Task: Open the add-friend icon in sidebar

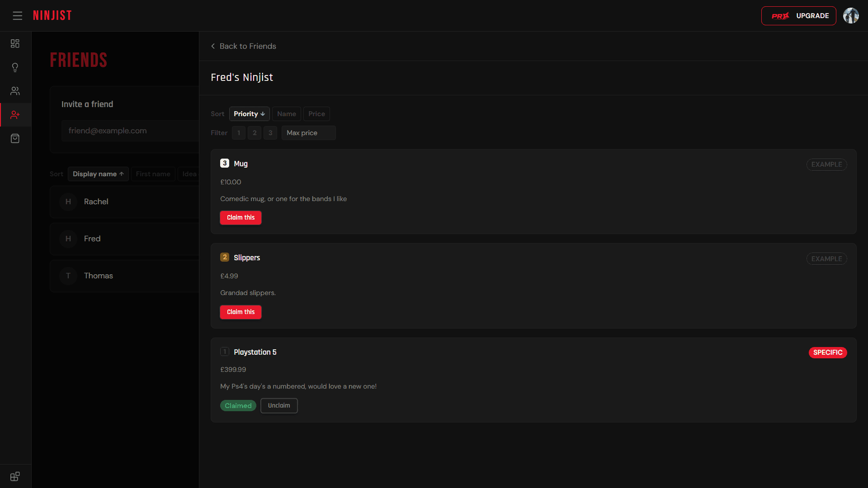Action: pos(15,115)
